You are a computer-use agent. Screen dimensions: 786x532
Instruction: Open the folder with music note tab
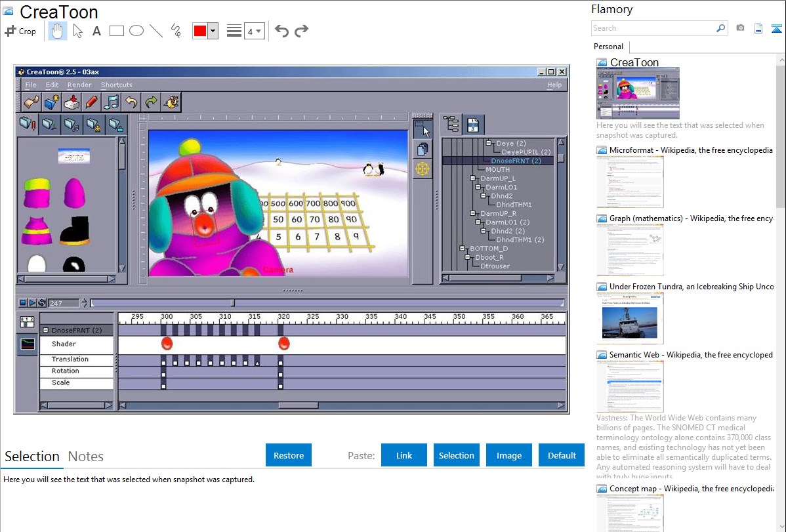[72, 125]
